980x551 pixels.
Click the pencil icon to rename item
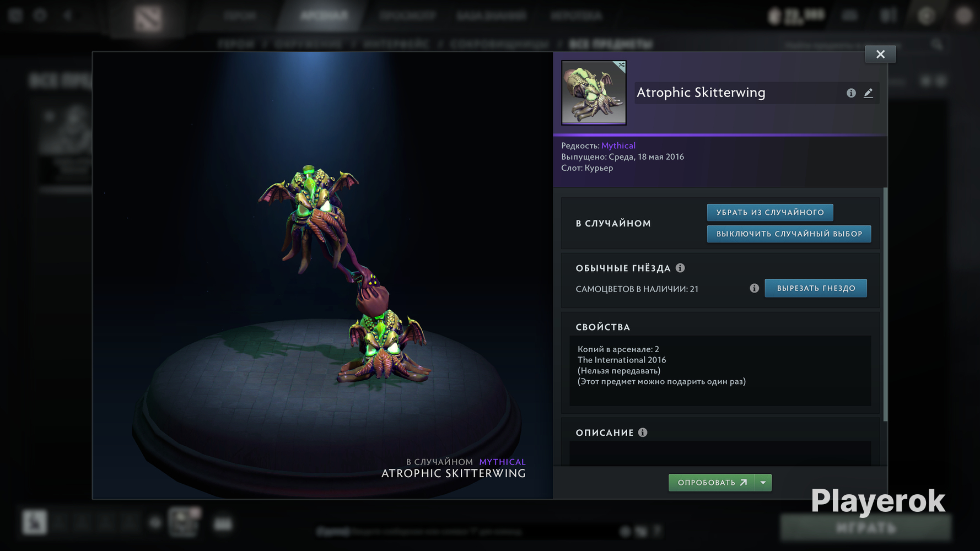click(868, 93)
